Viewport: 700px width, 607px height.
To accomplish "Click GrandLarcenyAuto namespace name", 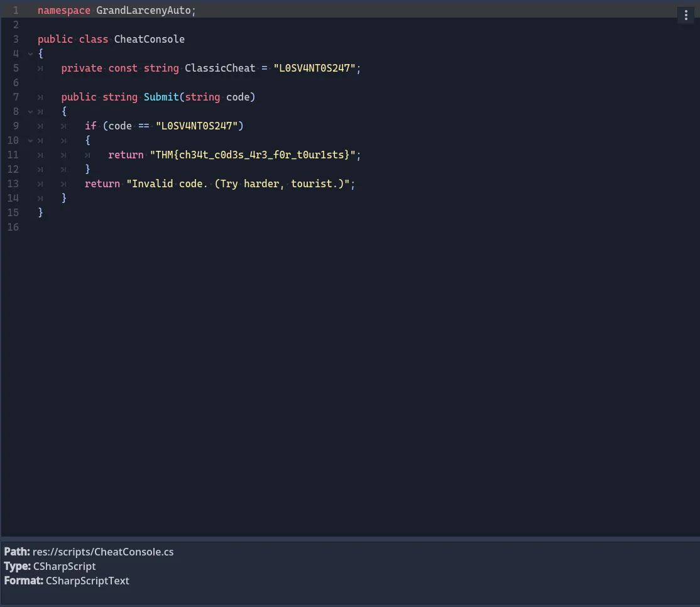I will 143,10.
